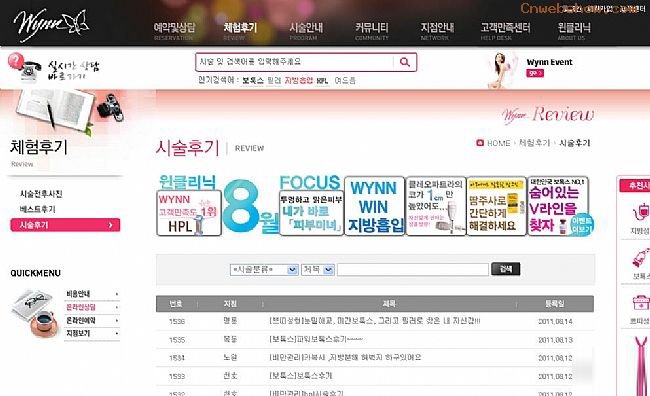This screenshot has width=650, height=396.
Task: Click HOME breadcrumb link
Action: (498, 143)
